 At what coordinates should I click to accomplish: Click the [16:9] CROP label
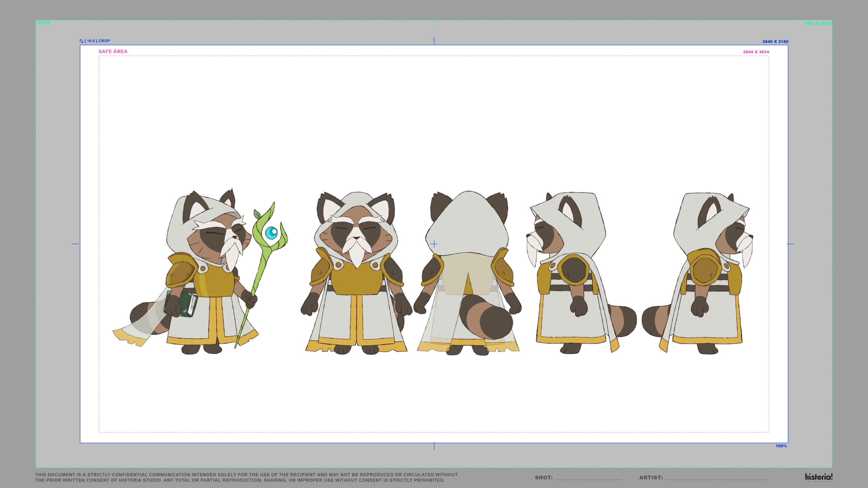click(x=97, y=41)
